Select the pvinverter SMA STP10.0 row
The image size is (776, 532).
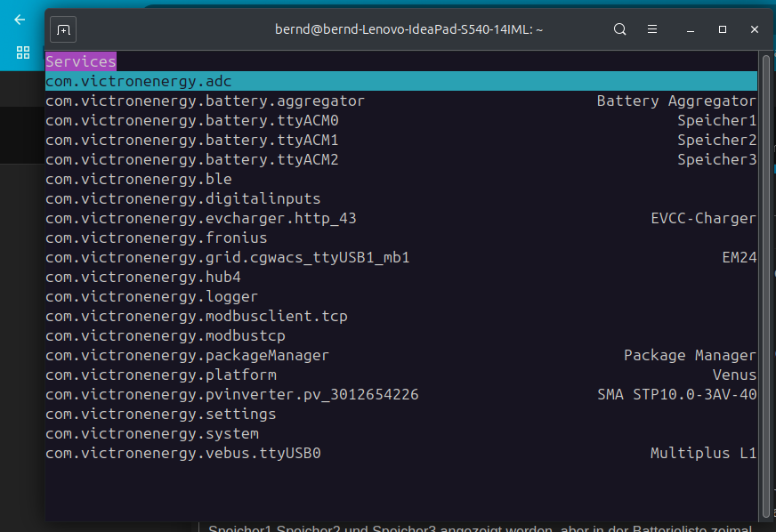[400, 394]
